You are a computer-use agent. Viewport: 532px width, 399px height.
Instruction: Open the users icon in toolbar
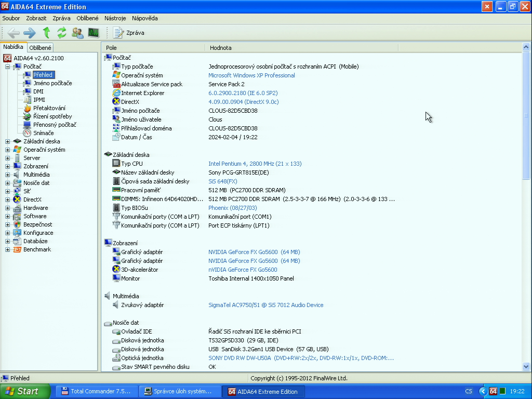[78, 33]
